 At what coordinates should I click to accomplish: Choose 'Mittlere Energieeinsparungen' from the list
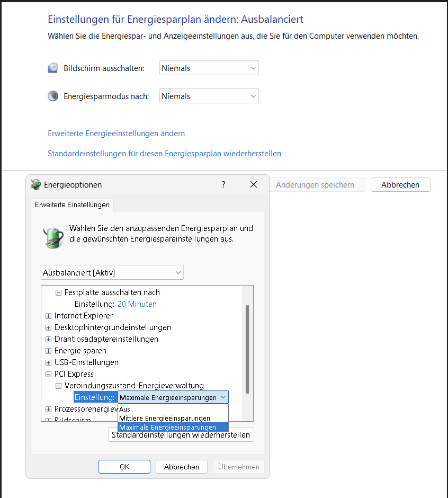tap(173, 419)
